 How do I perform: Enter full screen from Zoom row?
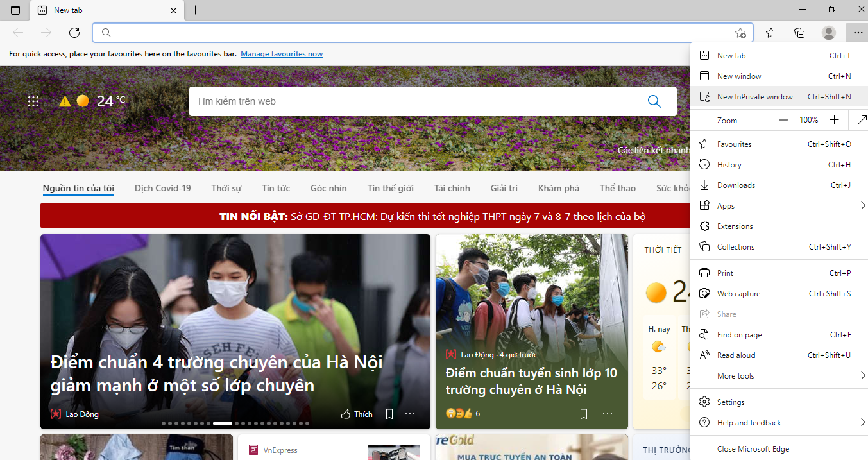tap(860, 120)
